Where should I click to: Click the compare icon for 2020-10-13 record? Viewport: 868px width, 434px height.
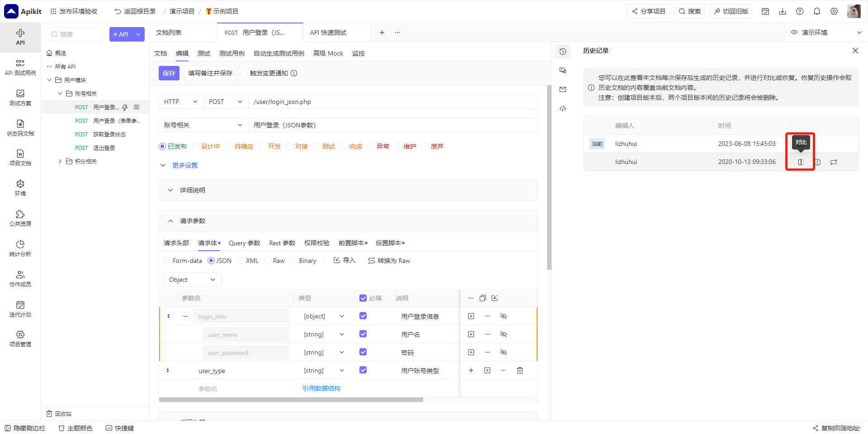pos(801,162)
